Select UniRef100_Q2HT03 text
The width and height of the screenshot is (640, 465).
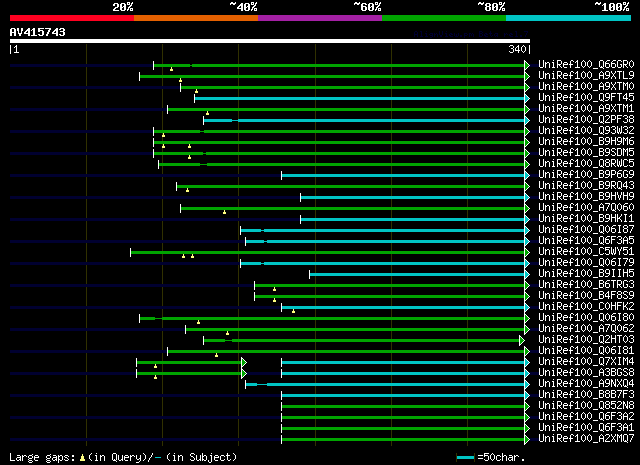tap(586, 340)
